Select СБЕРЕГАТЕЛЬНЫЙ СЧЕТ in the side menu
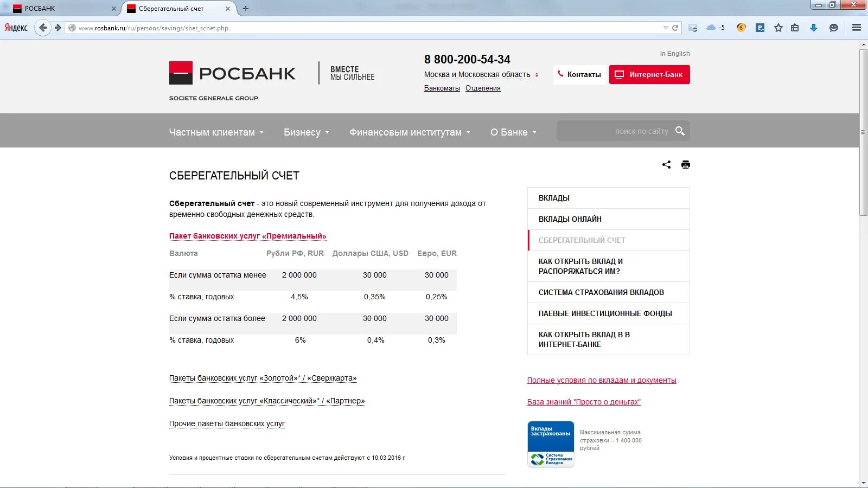 point(609,240)
